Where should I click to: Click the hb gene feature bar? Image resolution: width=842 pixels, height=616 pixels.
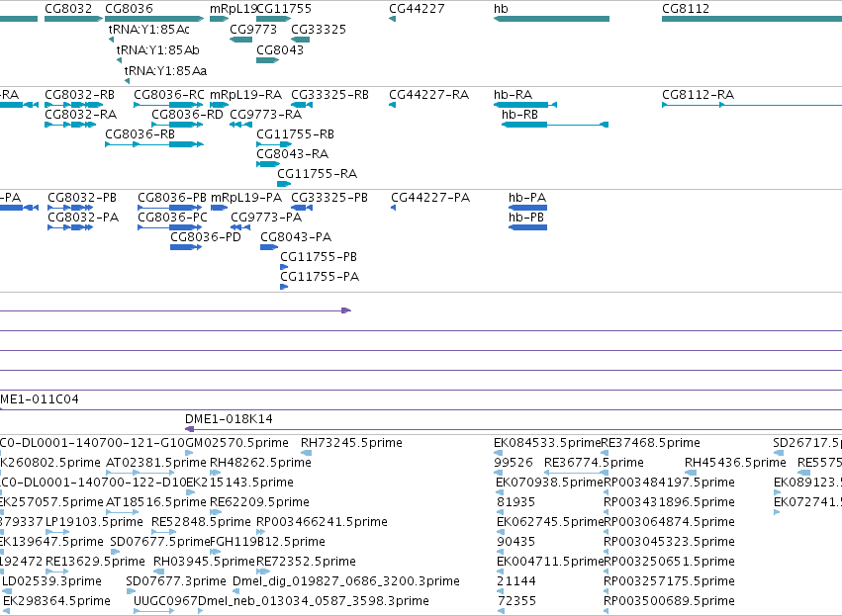point(551,19)
